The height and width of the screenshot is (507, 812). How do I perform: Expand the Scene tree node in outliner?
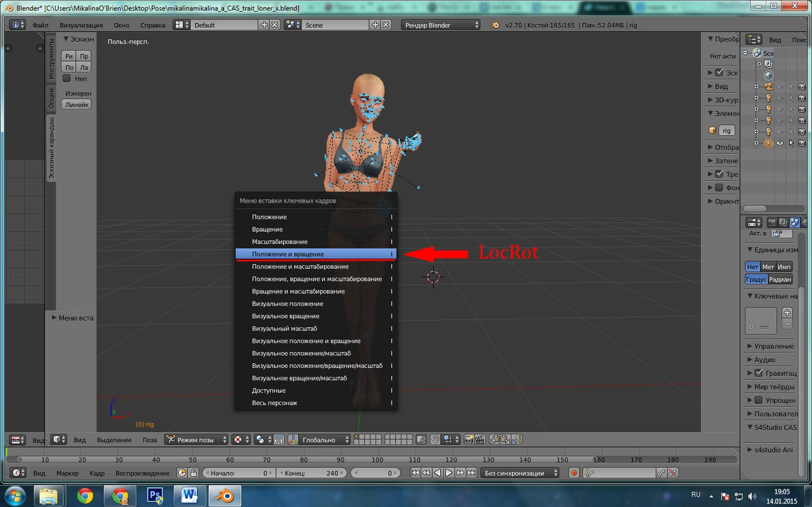746,53
